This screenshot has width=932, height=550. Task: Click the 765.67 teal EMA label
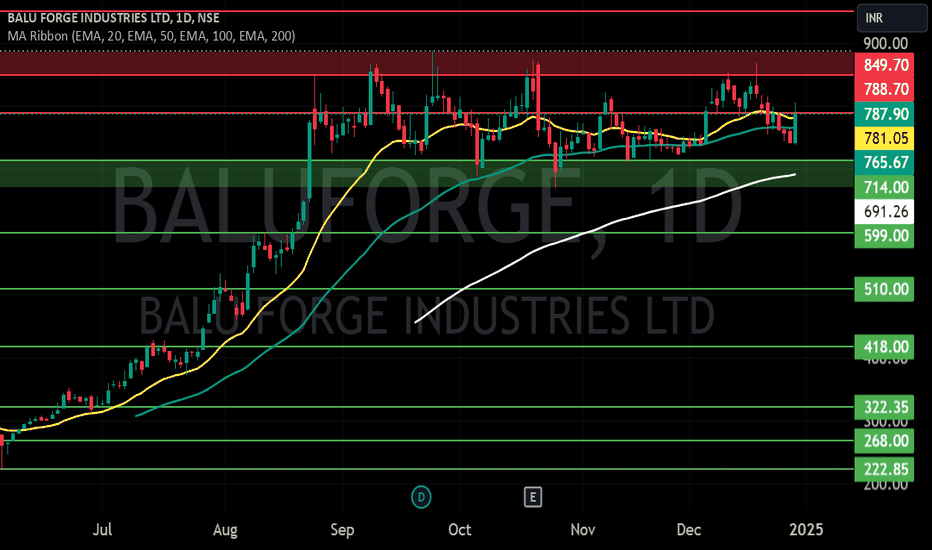[884, 162]
